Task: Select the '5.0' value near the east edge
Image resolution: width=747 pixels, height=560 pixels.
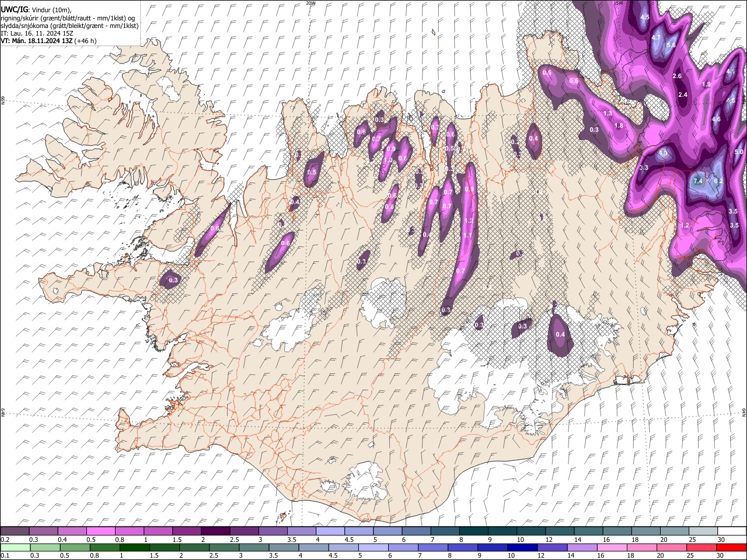Action: [739, 152]
